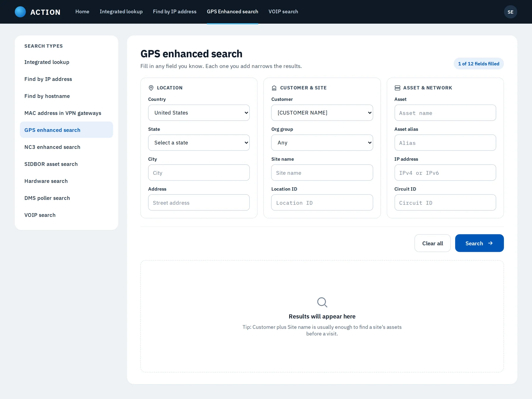The width and height of the screenshot is (532, 399).
Task: Open the State dropdown
Action: click(x=199, y=142)
